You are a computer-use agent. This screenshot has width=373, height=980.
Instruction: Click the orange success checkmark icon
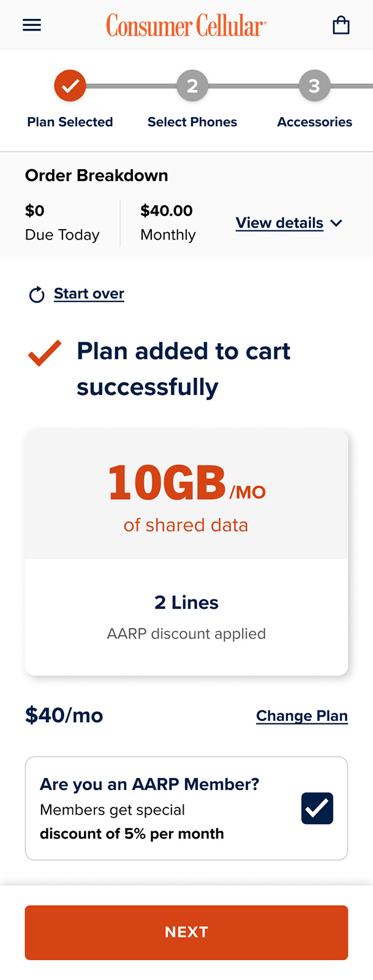click(45, 353)
